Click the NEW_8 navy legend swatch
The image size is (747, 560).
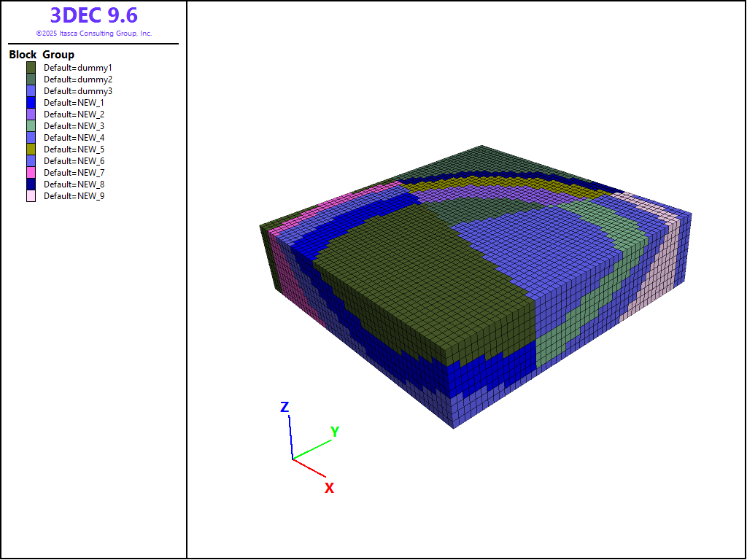31,184
